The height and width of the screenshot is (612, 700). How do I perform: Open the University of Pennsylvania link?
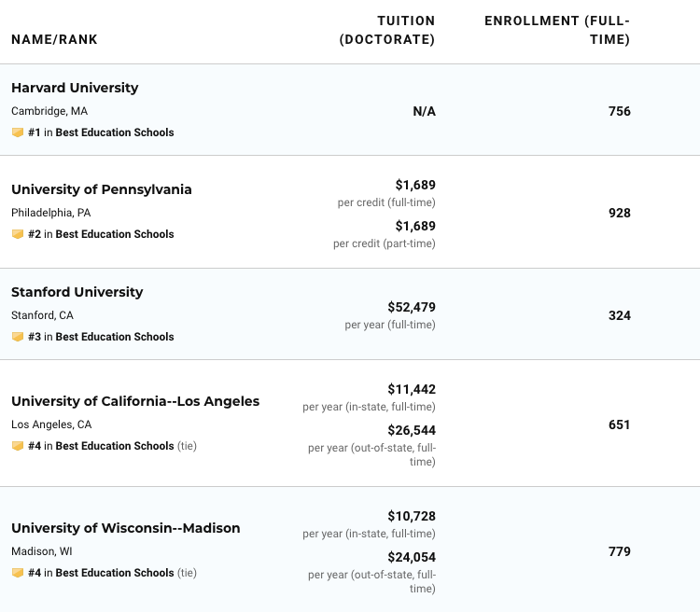coord(102,189)
